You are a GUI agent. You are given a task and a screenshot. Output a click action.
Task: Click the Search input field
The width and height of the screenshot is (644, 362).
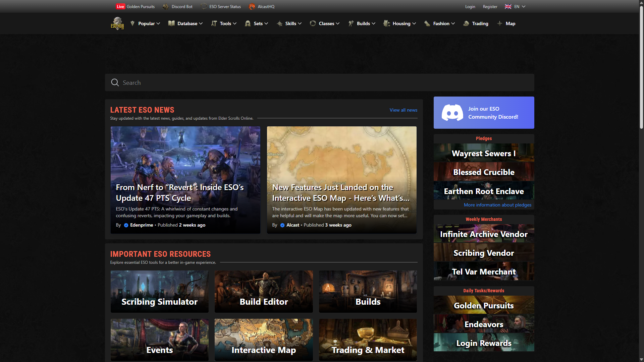coord(319,82)
